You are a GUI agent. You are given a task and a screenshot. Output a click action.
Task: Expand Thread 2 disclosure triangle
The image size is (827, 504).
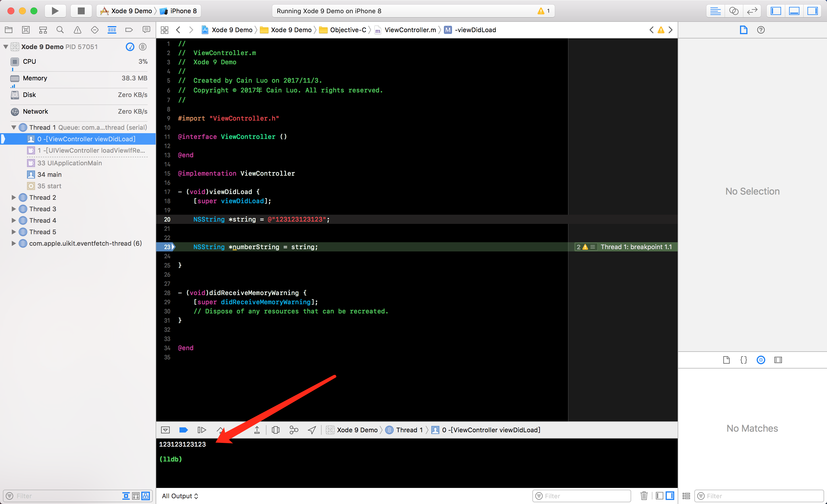13,197
